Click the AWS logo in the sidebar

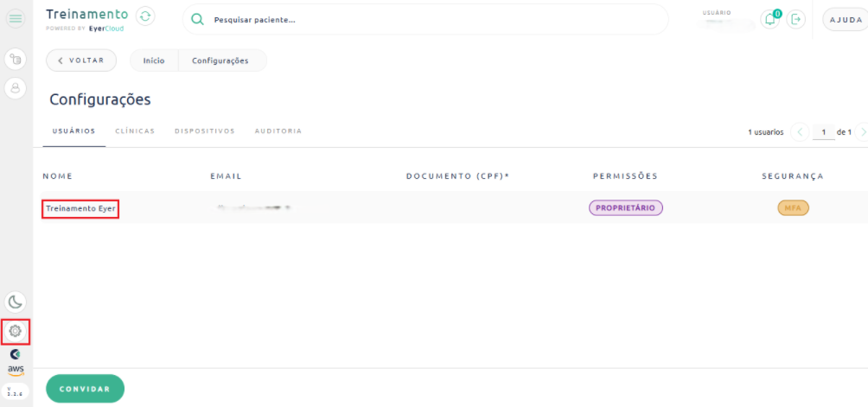16,370
